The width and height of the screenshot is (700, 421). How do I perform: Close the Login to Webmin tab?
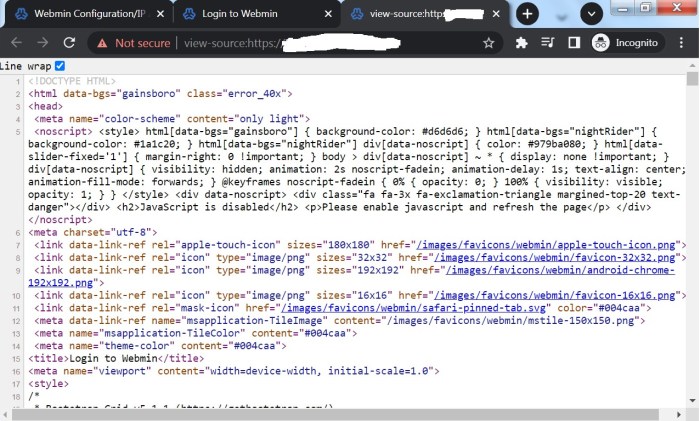[328, 14]
